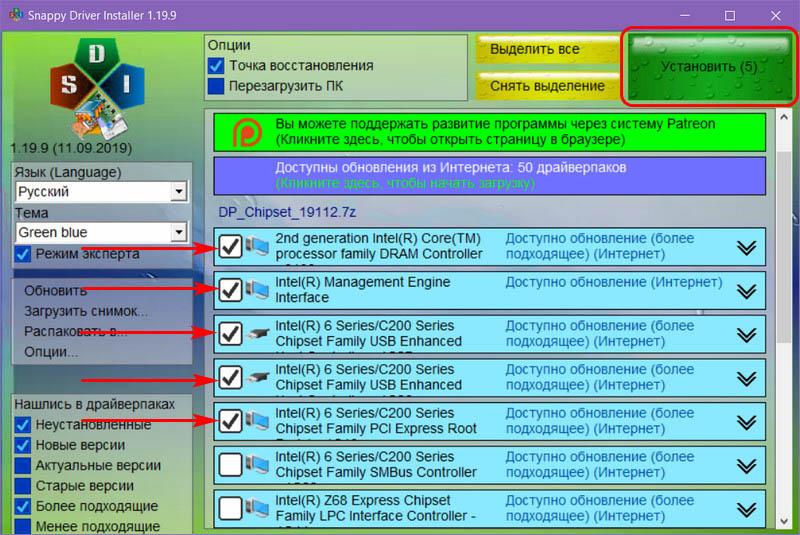Image resolution: width=800 pixels, height=535 pixels.
Task: Click the Intel(R) Management Engine Interface name
Action: [363, 290]
